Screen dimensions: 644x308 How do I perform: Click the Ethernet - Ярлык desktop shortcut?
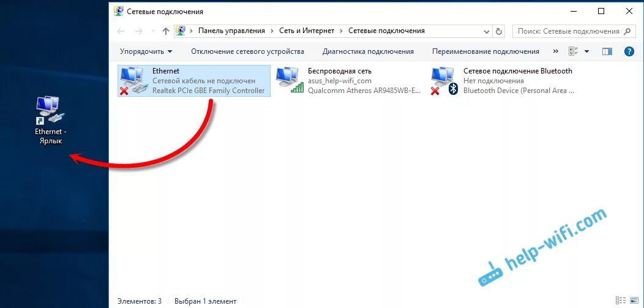[51, 120]
